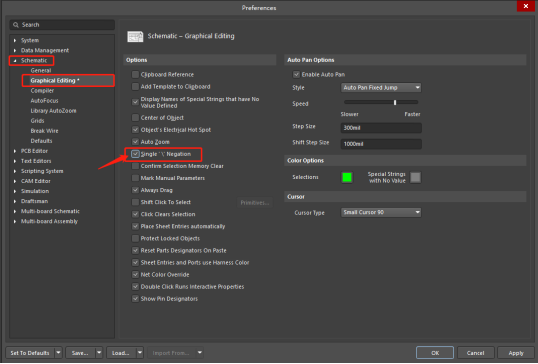The image size is (538, 364).
Task: Open Library AutoZoom page
Action: [53, 111]
